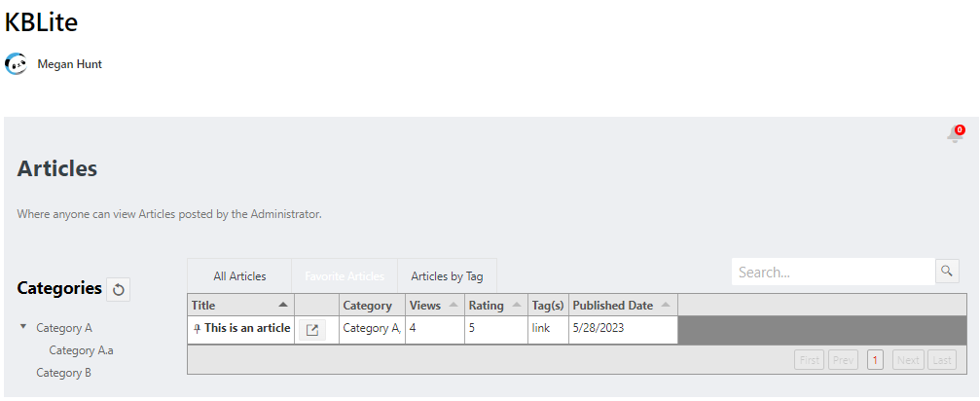This screenshot has width=980, height=401.
Task: Sort by Published Date arrow
Action: pyautogui.click(x=665, y=306)
